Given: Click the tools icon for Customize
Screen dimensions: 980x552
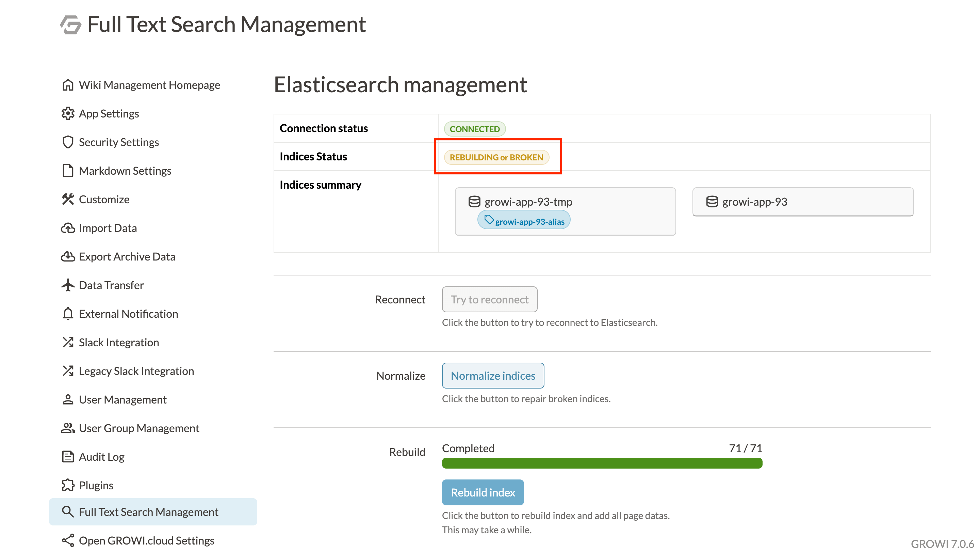Looking at the screenshot, I should (68, 199).
